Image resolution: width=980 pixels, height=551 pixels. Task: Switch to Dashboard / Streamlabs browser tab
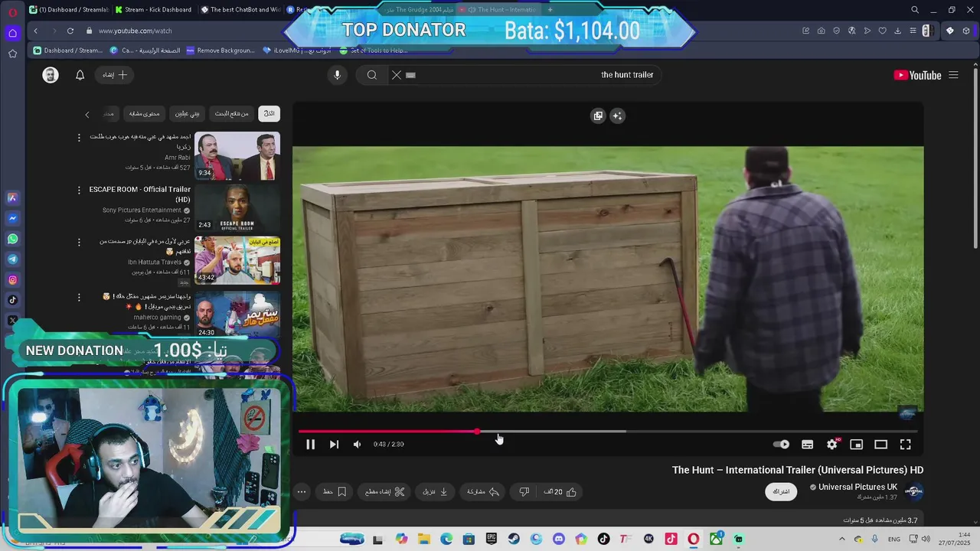click(x=68, y=10)
